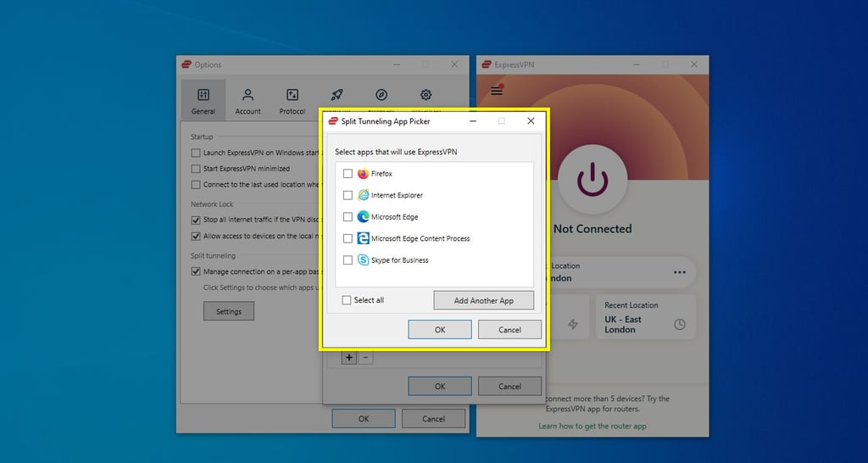Click the 'Not Connected' status text
This screenshot has width=868, height=463.
pyautogui.click(x=593, y=229)
